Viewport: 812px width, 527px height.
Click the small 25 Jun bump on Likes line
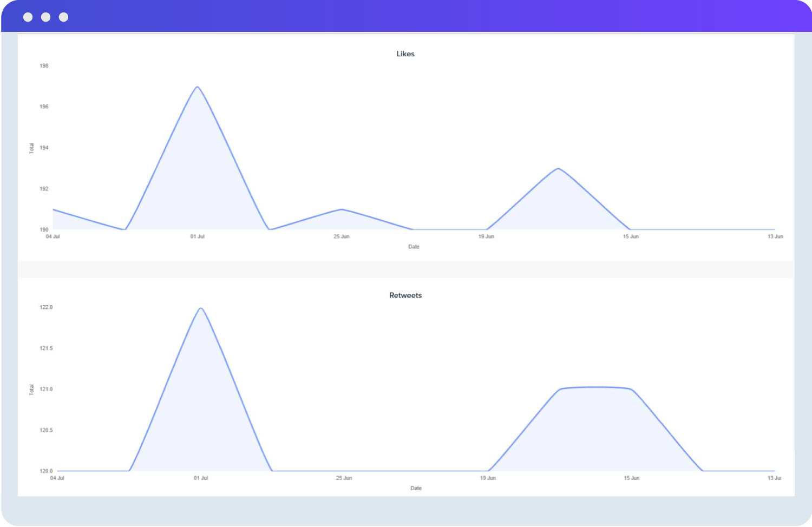[341, 209]
